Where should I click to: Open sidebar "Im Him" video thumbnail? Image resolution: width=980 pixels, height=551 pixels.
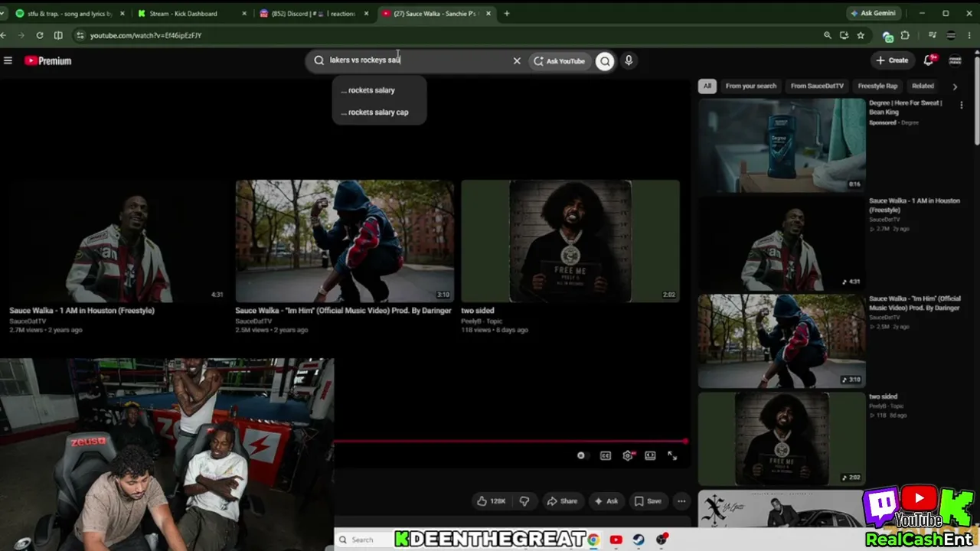click(782, 341)
